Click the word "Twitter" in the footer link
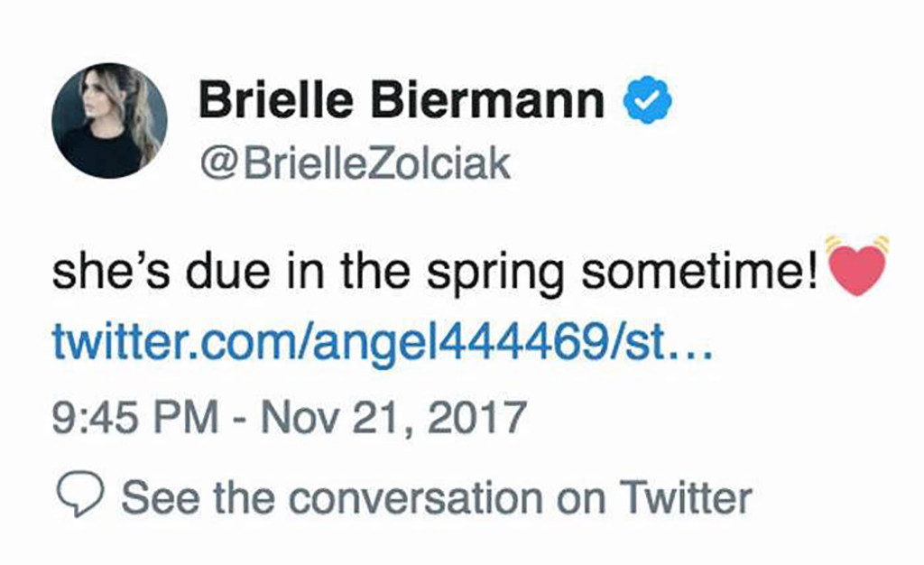The width and height of the screenshot is (924, 565). tap(685, 497)
